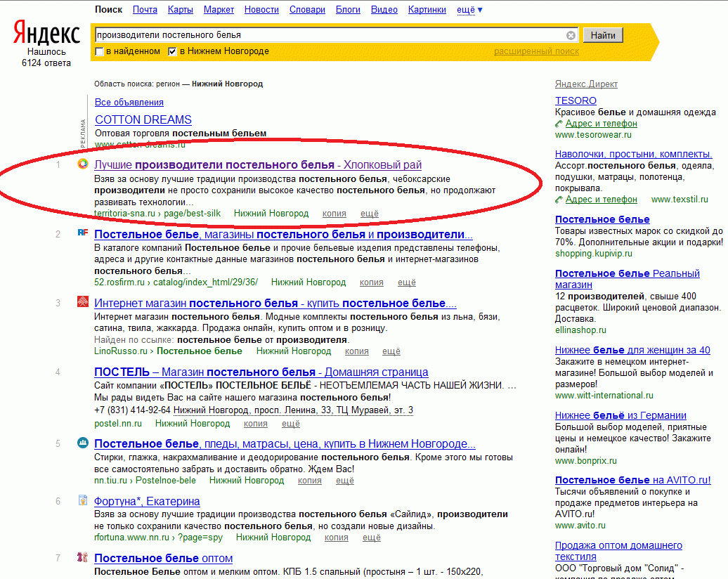This screenshot has width=728, height=579.
Task: Toggle the 'в найденном' checkbox
Action: click(99, 51)
